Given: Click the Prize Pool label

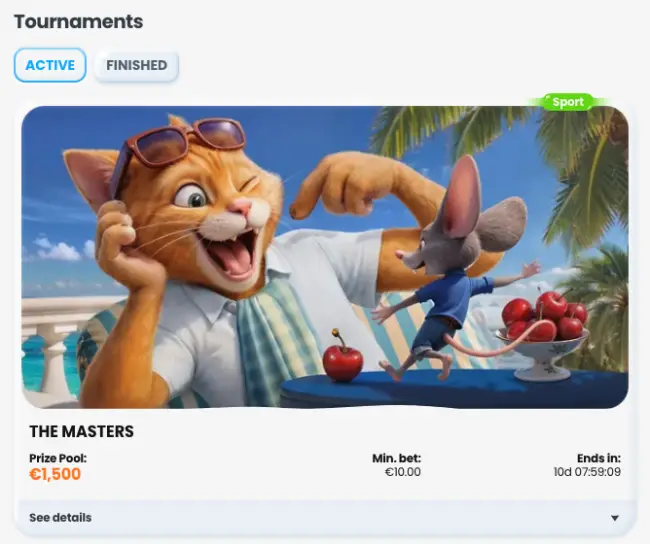Looking at the screenshot, I should 58,458.
